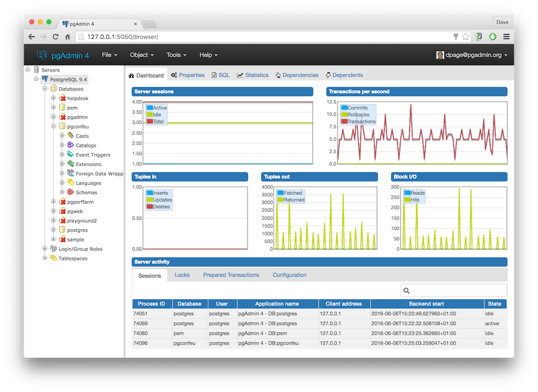Click the Schemas node icon
Screen dimensions: 538x392
click(71, 192)
